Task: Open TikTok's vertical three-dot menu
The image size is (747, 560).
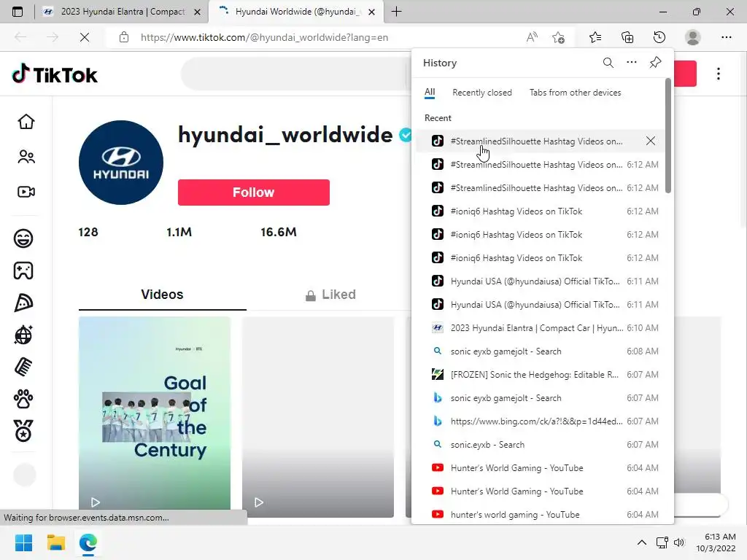Action: click(719, 74)
